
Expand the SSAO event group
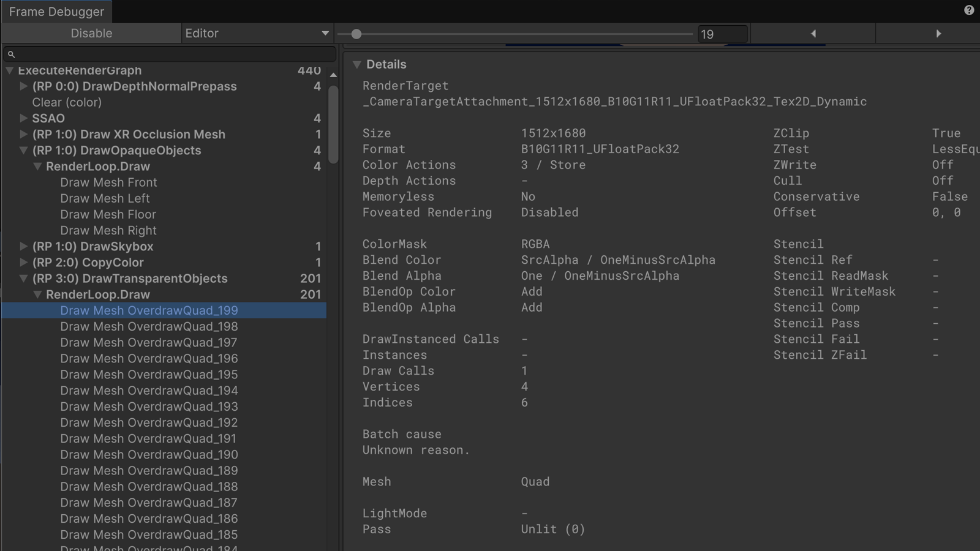point(23,118)
